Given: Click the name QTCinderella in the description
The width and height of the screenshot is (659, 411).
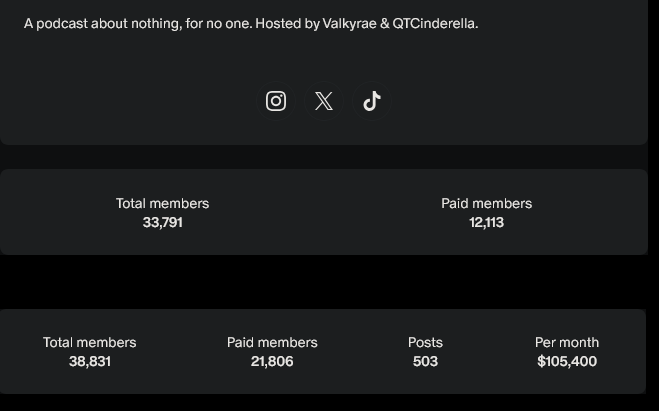Looking at the screenshot, I should pos(435,23).
